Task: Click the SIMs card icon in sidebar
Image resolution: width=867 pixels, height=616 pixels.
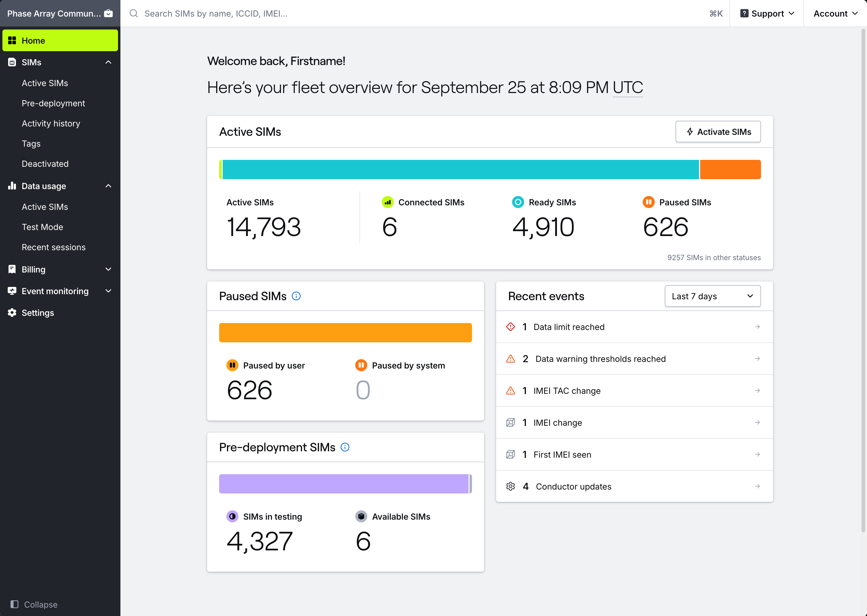Action: (x=12, y=62)
